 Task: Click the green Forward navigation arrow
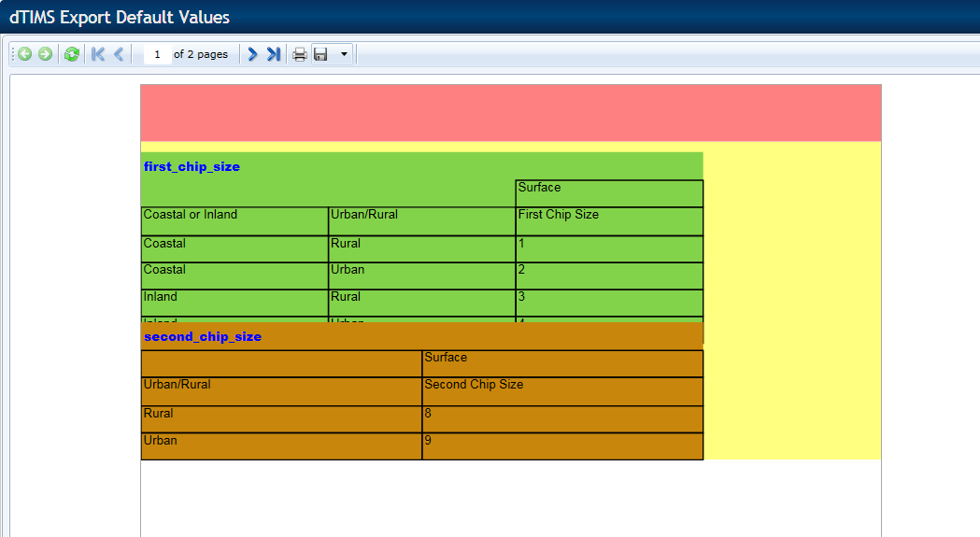click(45, 54)
